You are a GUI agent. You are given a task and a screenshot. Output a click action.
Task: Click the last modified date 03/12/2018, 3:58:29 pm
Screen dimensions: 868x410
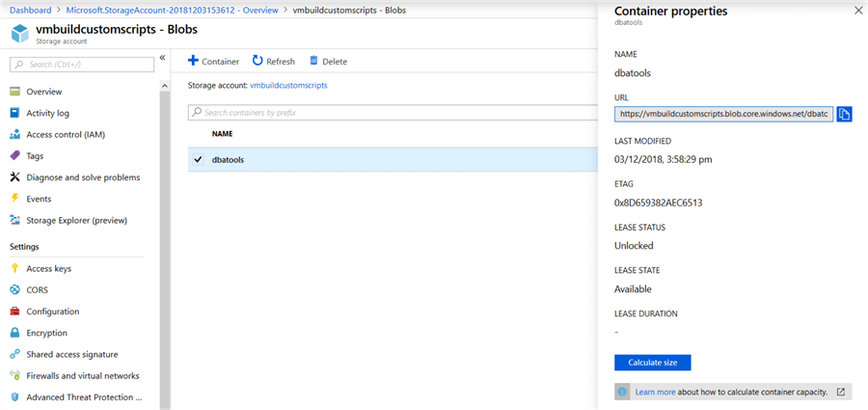click(664, 159)
